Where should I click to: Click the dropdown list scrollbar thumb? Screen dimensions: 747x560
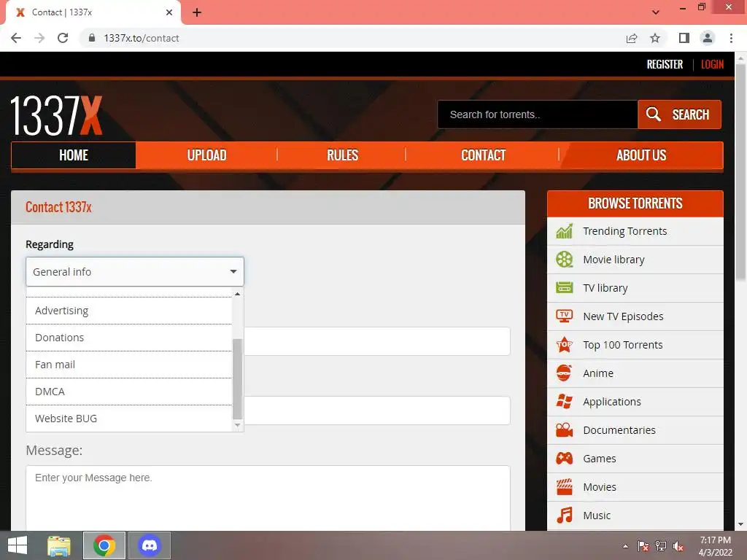237,379
